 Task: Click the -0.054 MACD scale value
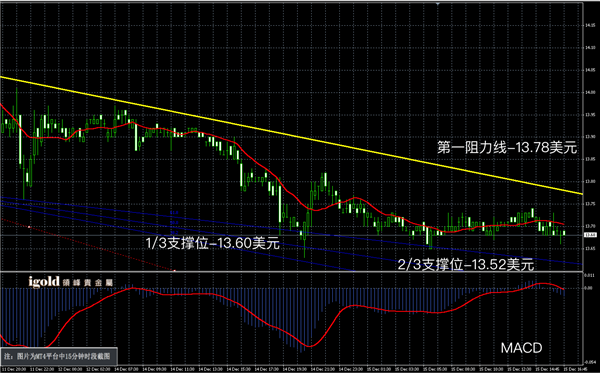(x=589, y=362)
